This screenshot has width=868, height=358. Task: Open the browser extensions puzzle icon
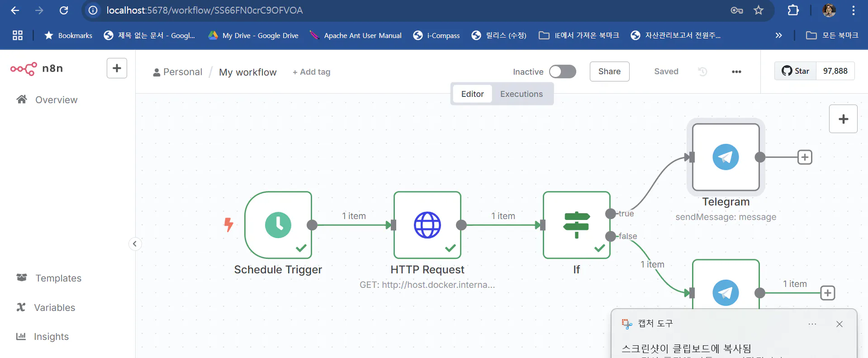793,10
